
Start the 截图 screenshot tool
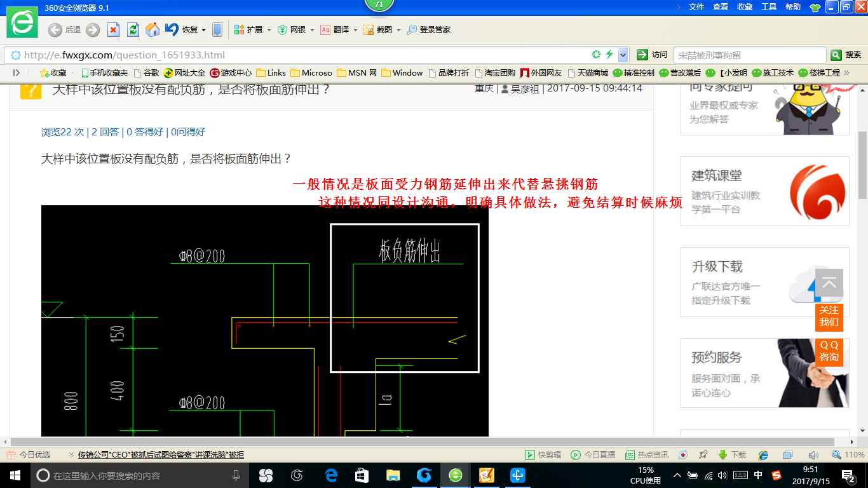point(379,30)
